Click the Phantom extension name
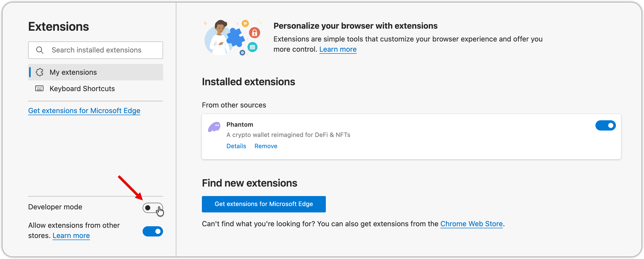Viewport: 644px width, 259px height. (240, 125)
